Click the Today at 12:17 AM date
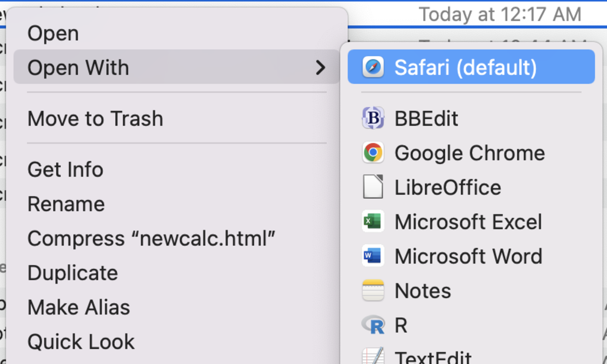The height and width of the screenshot is (364, 607). tap(500, 14)
